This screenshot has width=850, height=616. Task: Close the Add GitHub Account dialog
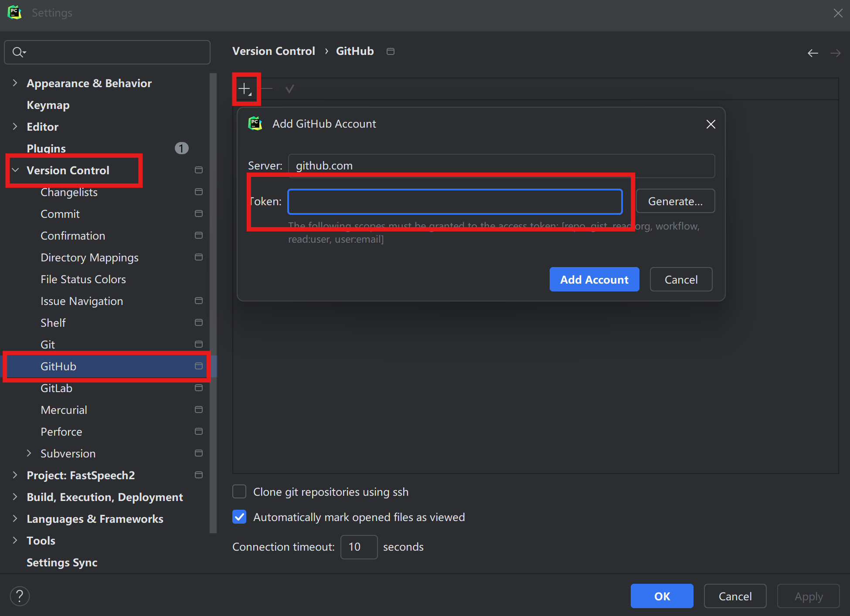pyautogui.click(x=711, y=124)
